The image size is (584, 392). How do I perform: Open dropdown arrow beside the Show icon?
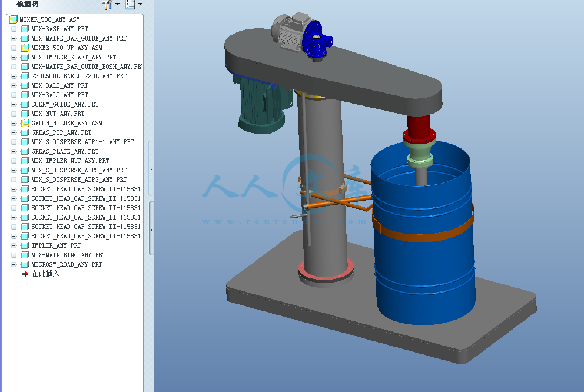140,5
